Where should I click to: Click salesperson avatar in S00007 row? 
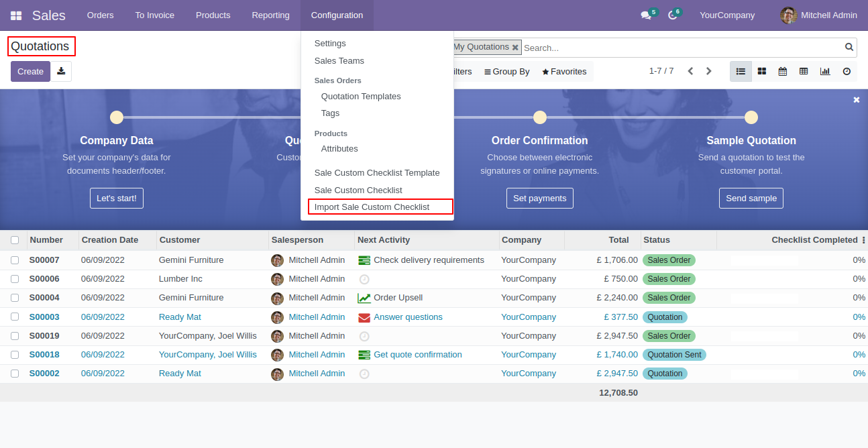coord(277,260)
